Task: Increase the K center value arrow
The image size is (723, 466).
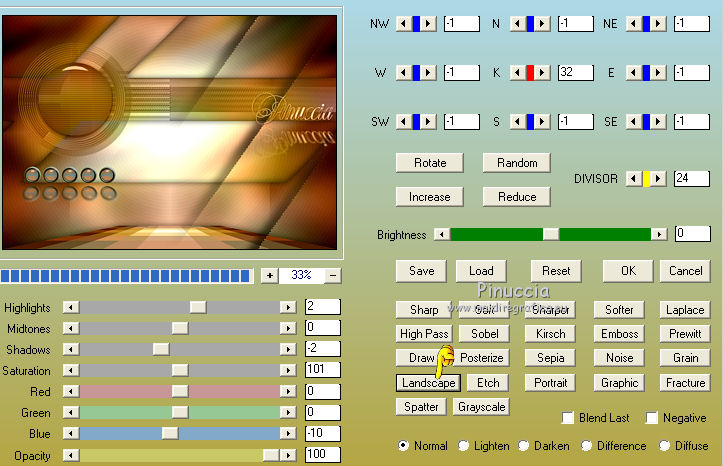Action: pyautogui.click(x=542, y=72)
